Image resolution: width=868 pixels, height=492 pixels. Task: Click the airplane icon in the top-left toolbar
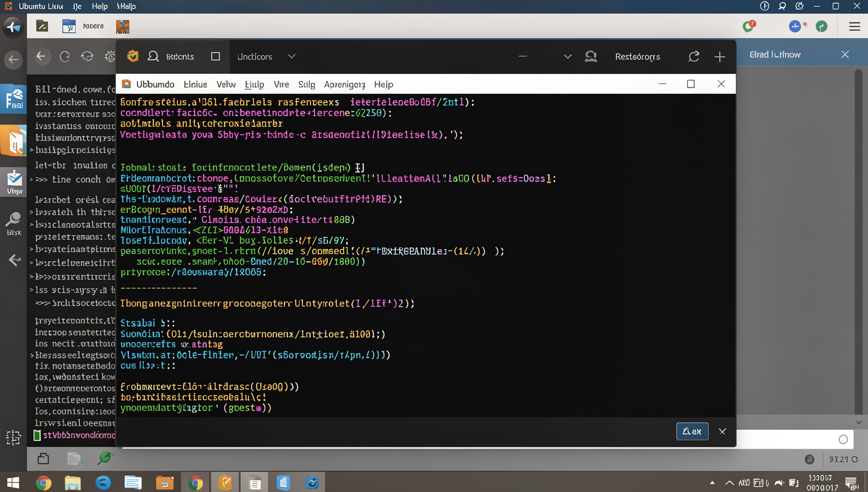(x=13, y=27)
